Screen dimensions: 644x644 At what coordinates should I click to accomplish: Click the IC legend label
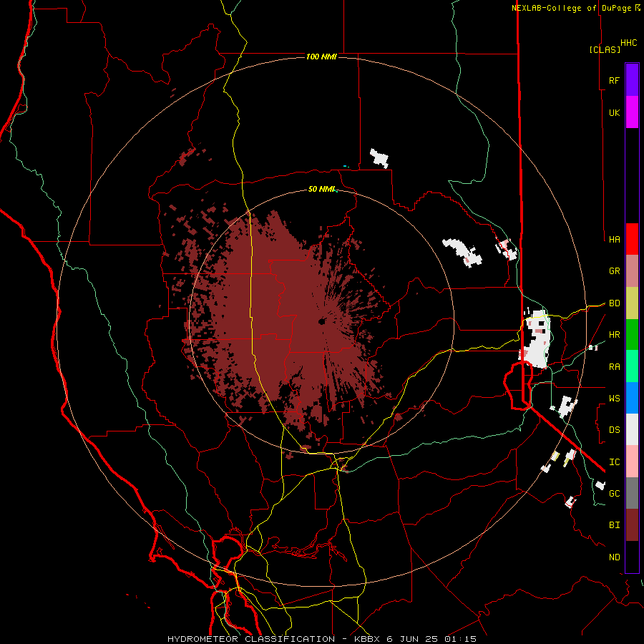[x=614, y=462]
